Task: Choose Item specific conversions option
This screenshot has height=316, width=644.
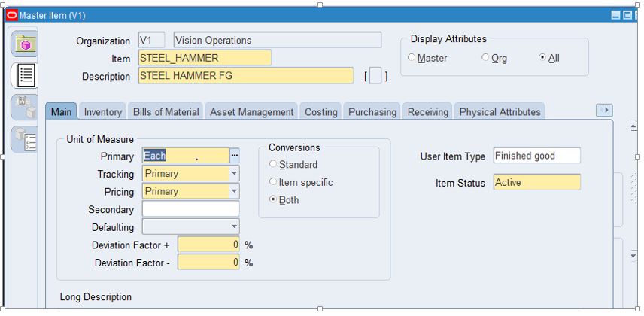Action: point(273,181)
